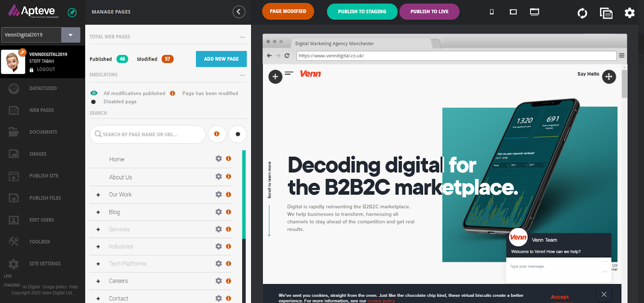Viewport: 644px width, 303px height.
Task: Open settings gear for Blog page
Action: (219, 212)
